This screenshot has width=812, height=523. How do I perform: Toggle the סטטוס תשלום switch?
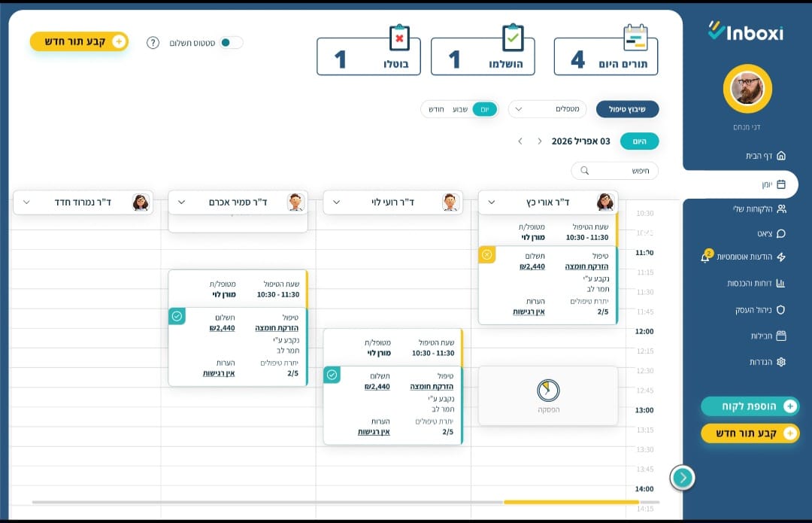(x=231, y=43)
